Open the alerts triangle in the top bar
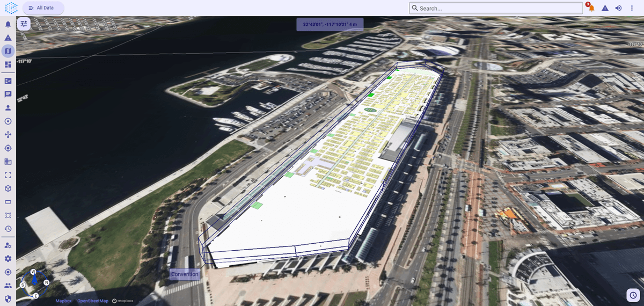Image resolution: width=644 pixels, height=306 pixels. coord(605,8)
